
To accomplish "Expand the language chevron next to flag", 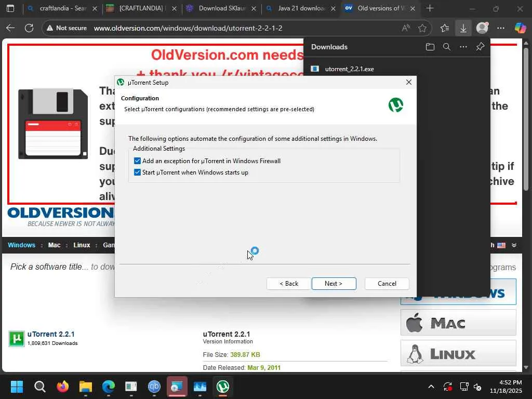I will point(514,245).
